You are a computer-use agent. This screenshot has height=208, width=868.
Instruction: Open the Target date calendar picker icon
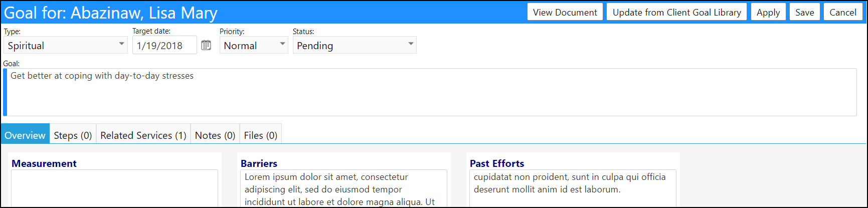pyautogui.click(x=206, y=45)
